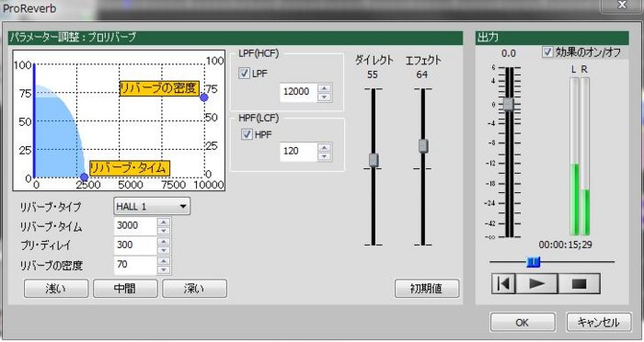The image size is (644, 342).
Task: Dismiss the dialog with キャンセル
Action: 599,323
